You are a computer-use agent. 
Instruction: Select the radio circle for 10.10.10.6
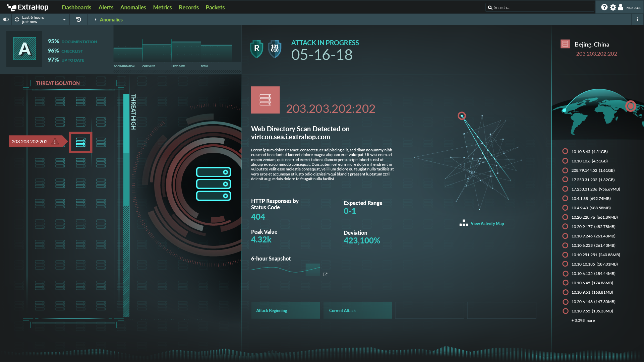(x=565, y=161)
